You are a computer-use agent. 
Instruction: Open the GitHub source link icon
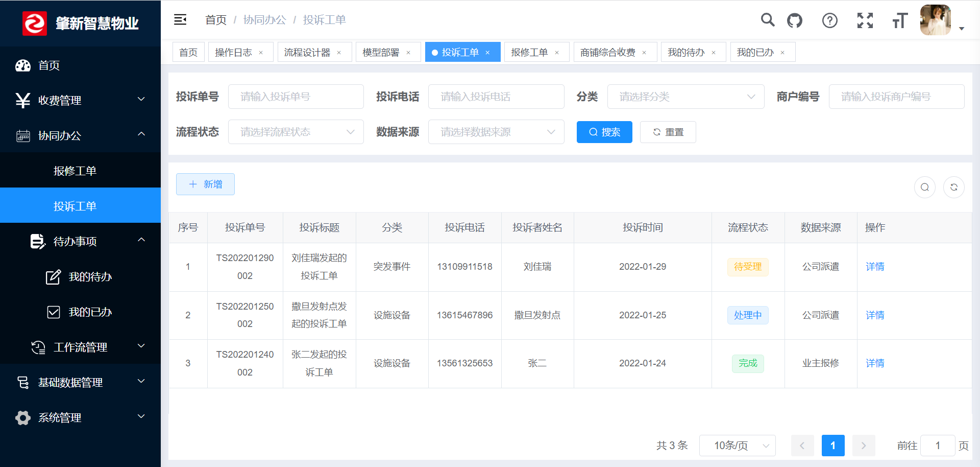coord(795,20)
